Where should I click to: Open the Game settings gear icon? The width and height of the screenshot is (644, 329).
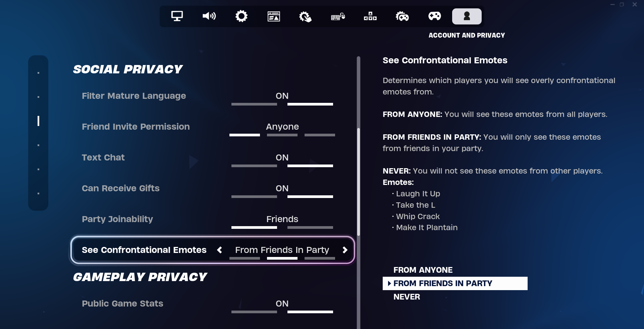click(x=241, y=16)
